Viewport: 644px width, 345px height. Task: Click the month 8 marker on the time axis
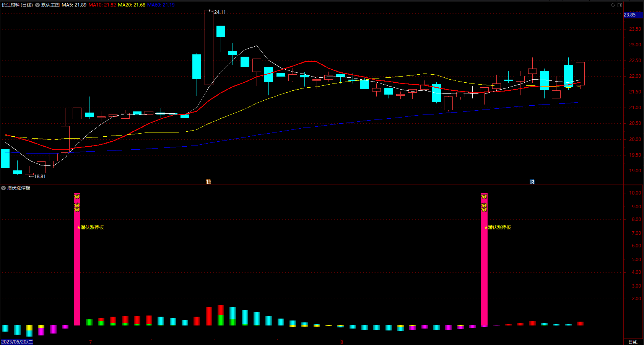pos(342,342)
